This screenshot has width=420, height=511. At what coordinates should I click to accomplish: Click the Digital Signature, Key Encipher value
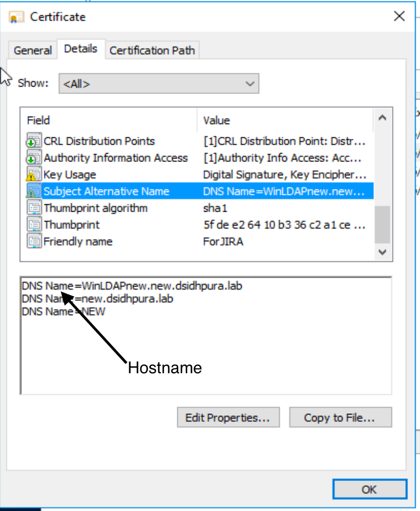pyautogui.click(x=284, y=175)
